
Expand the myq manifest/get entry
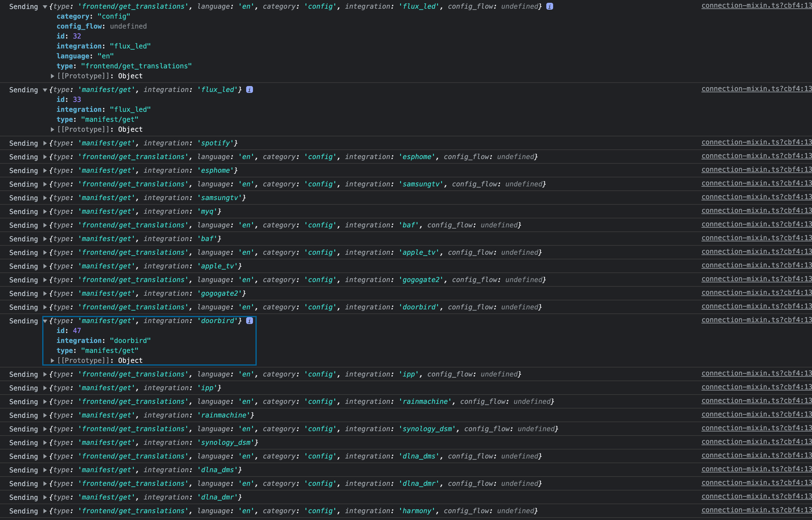[45, 212]
